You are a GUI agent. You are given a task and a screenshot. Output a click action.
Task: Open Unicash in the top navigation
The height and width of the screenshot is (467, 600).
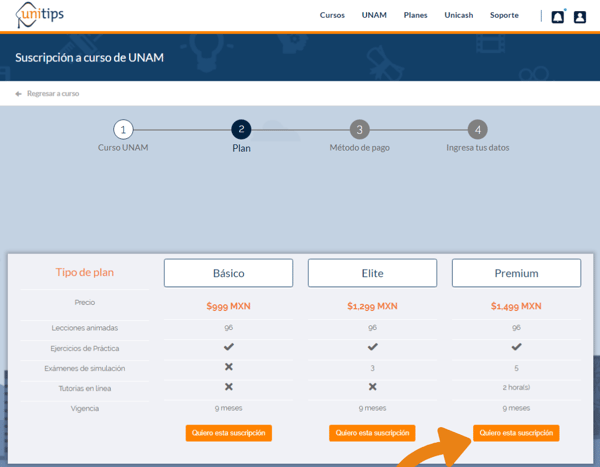point(458,15)
